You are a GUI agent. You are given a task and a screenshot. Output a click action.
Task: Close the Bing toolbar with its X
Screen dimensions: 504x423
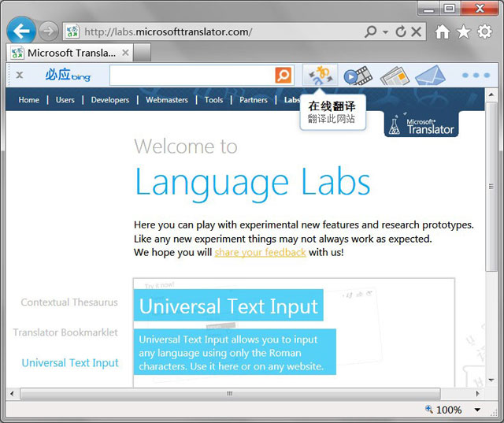tap(20, 75)
